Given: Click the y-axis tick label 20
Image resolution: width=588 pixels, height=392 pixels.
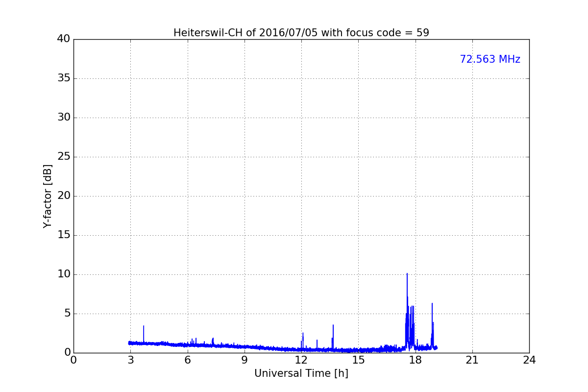Looking at the screenshot, I should [64, 196].
